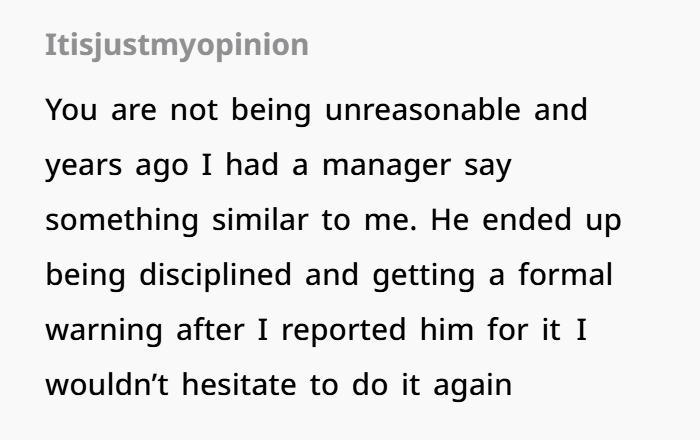
Task: Click the word "ago" in the second line
Action: 162,167
